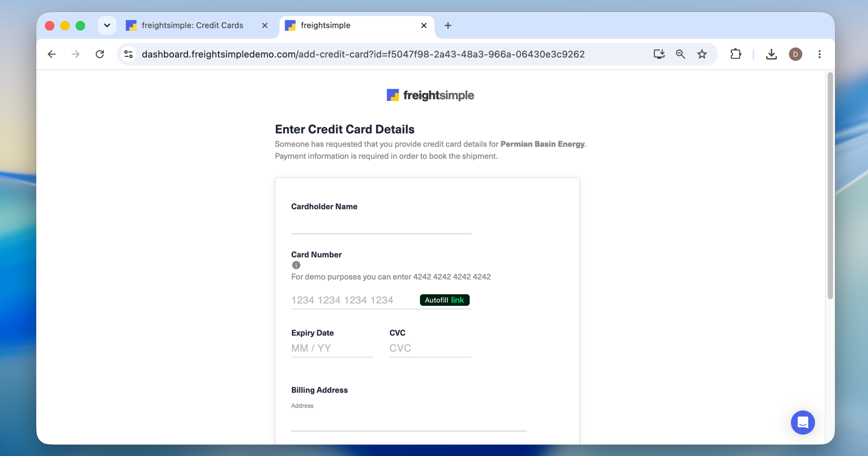Click the Permian Basin Energy text
868x456 pixels.
point(542,144)
